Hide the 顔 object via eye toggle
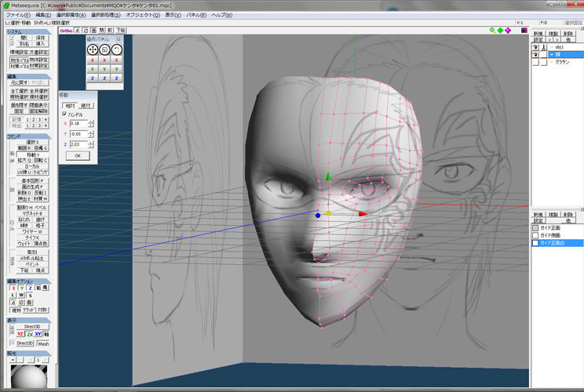This screenshot has width=584, height=392. coord(535,55)
